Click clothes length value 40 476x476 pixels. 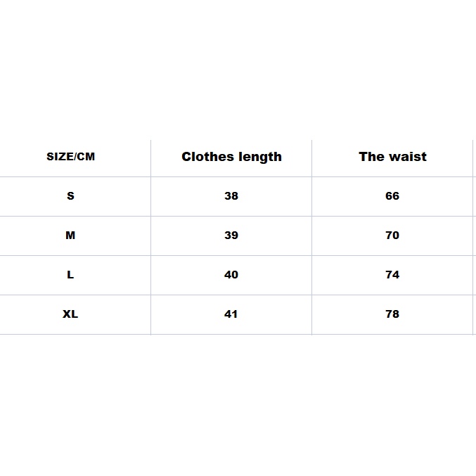(x=231, y=275)
